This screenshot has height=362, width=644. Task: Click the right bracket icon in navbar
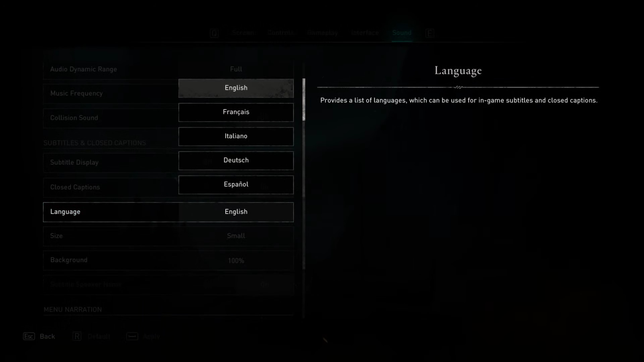[x=429, y=33]
